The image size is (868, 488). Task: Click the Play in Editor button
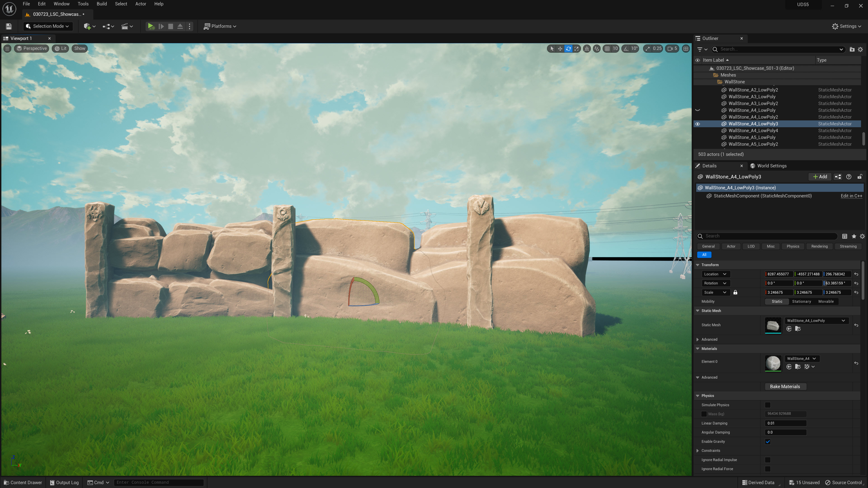(x=151, y=26)
